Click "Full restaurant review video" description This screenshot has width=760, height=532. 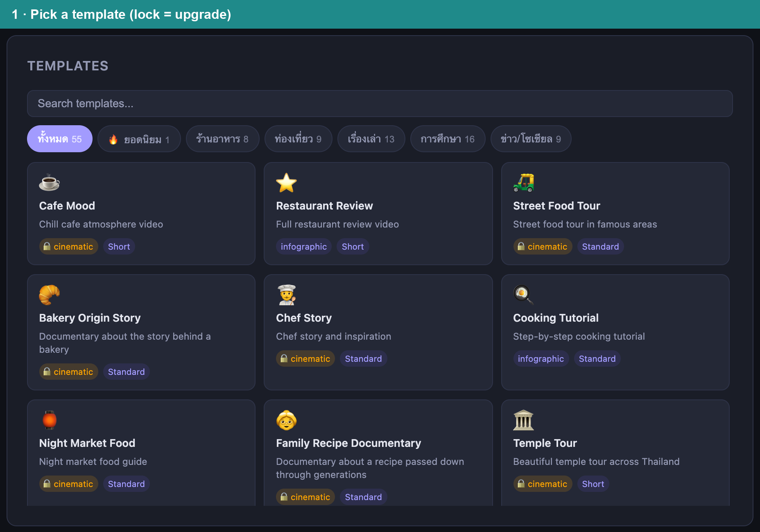point(337,224)
